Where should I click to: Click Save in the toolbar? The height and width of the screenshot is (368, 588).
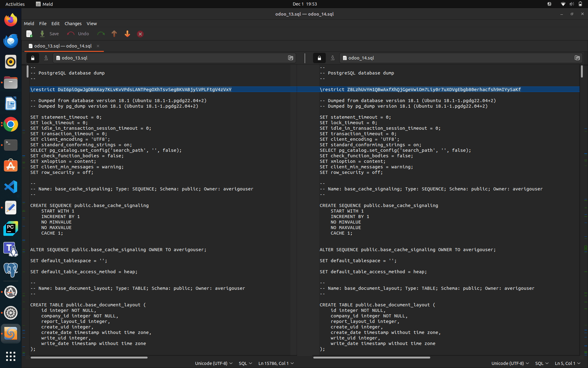[54, 34]
